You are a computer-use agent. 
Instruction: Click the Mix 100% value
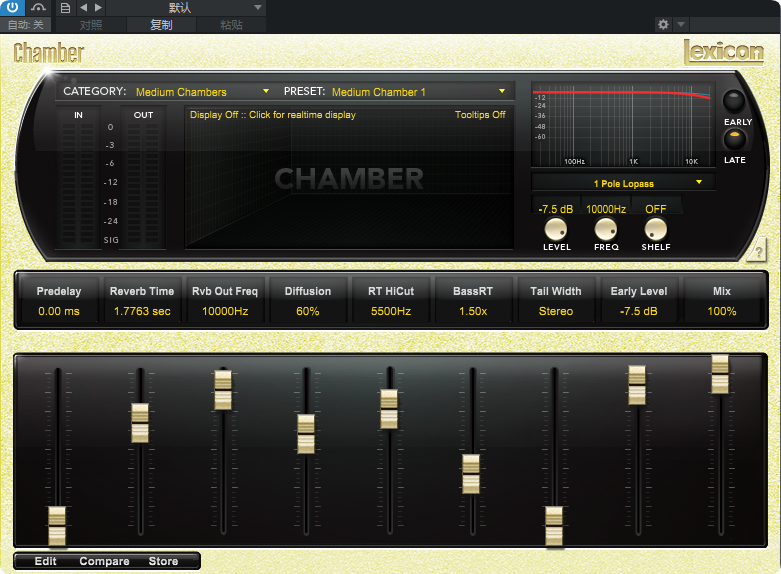pyautogui.click(x=722, y=311)
